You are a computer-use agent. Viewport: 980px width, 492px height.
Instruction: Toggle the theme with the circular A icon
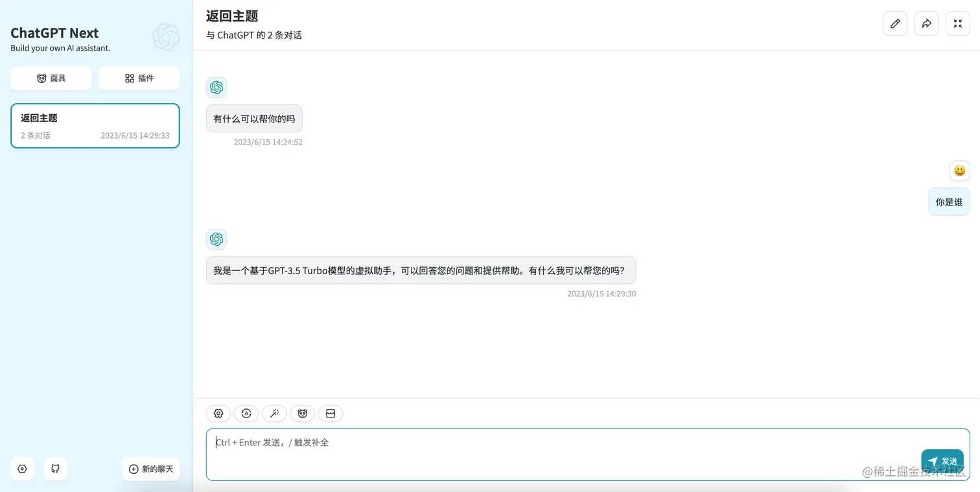[246, 413]
